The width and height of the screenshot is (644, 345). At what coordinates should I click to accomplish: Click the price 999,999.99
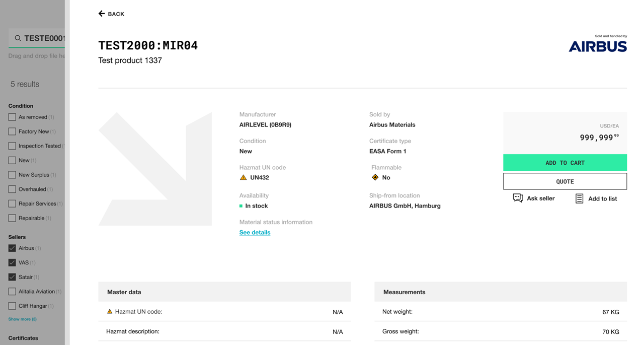599,137
